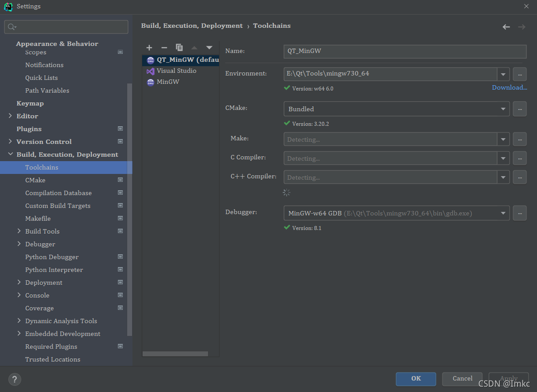
Task: Click the search magnifier icon in the settings search
Action: (x=12, y=27)
